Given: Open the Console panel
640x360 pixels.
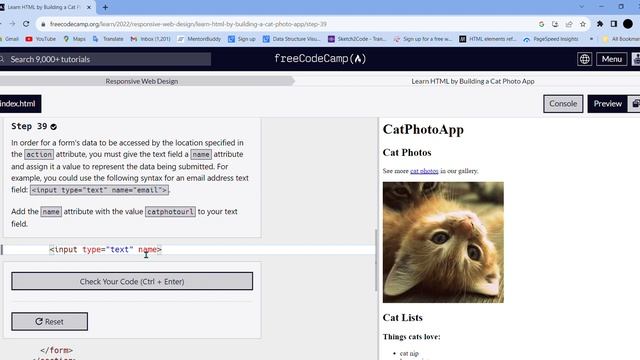Looking at the screenshot, I should [563, 104].
